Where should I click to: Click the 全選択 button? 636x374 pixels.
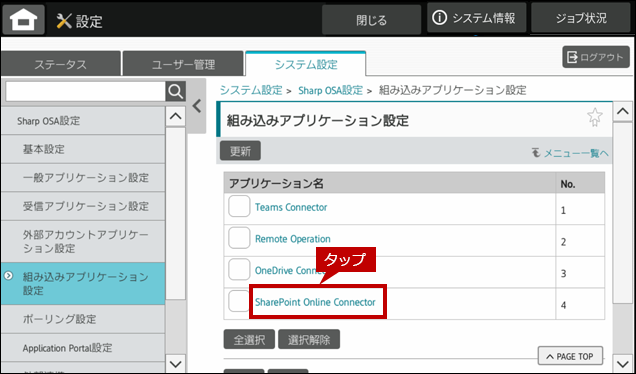click(249, 340)
